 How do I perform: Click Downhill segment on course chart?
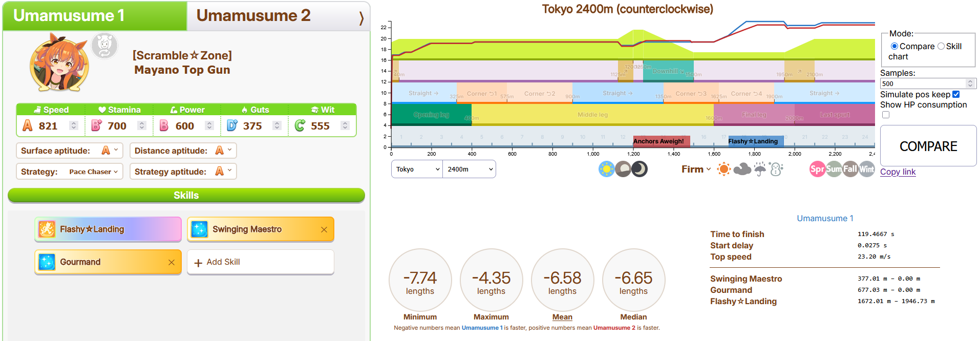tap(668, 71)
